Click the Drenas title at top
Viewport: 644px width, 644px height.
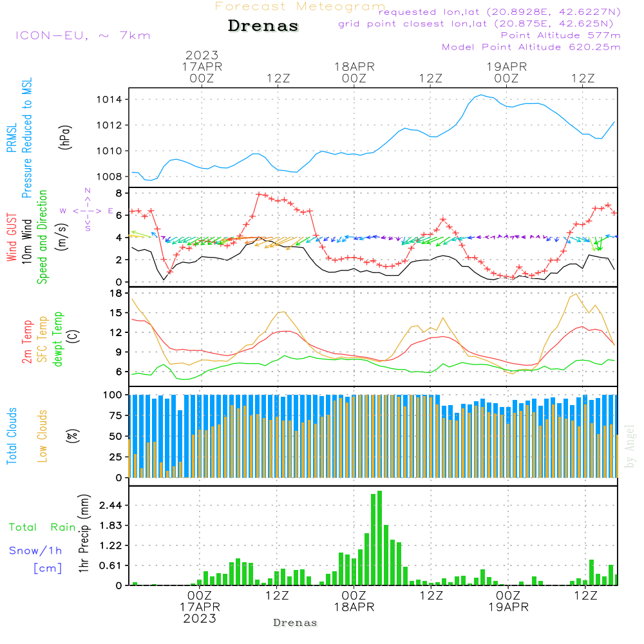[263, 26]
